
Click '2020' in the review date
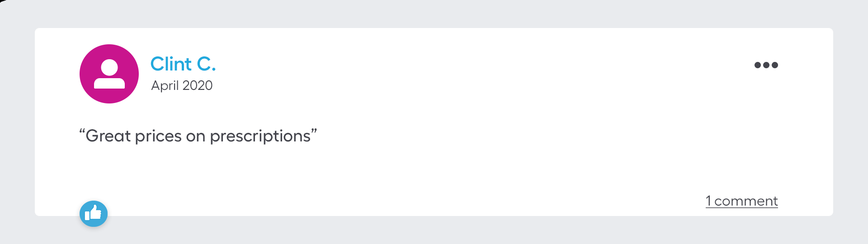point(197,85)
